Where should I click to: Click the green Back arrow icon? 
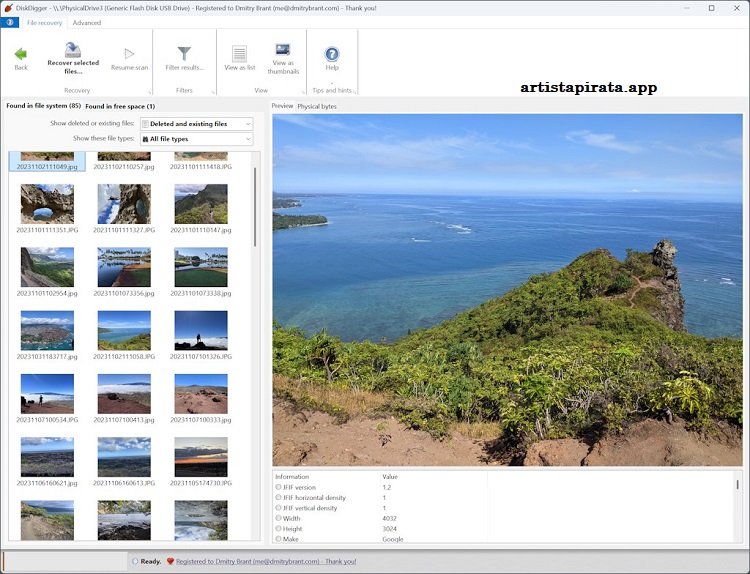pos(20,53)
